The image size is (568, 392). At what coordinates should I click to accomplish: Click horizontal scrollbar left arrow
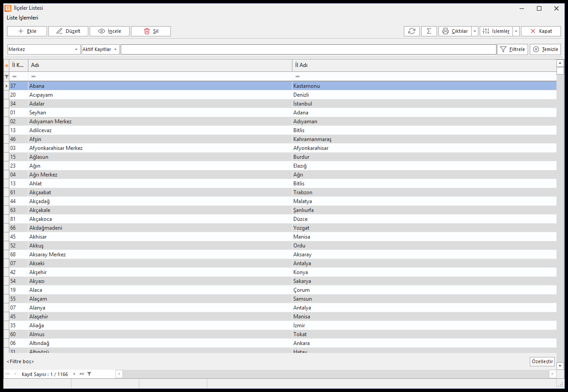(119, 374)
